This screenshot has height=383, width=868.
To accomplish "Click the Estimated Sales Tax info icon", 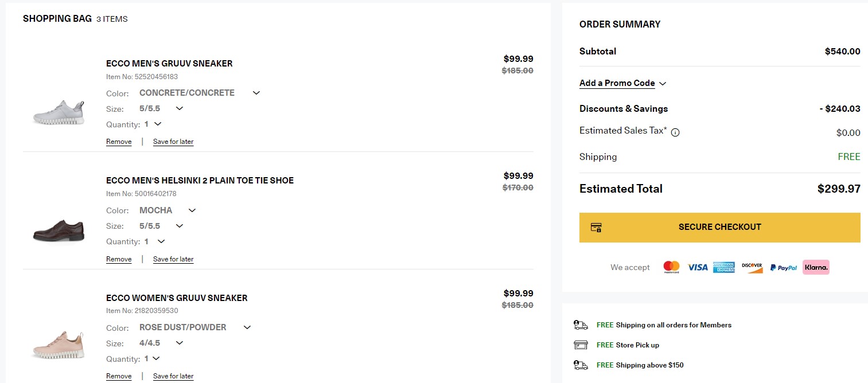I will coord(675,132).
